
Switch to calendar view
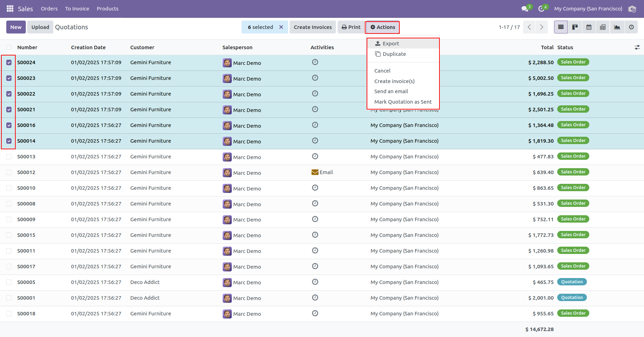click(x=589, y=27)
